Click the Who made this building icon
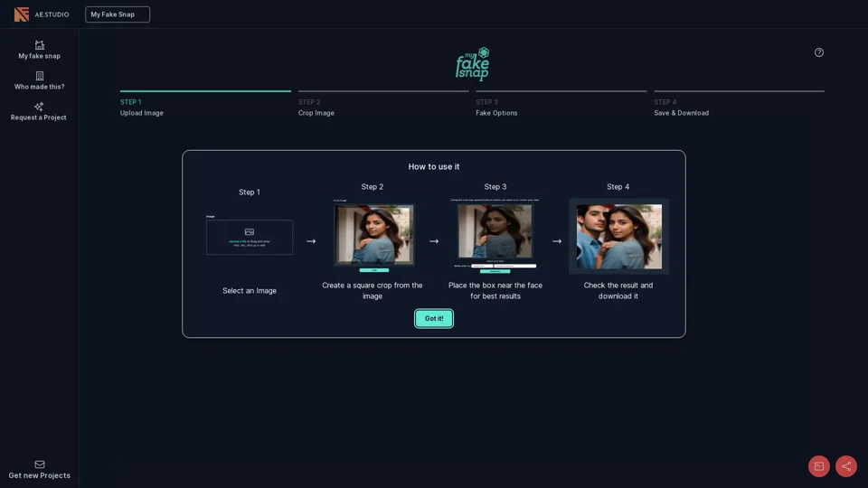868x488 pixels. (x=40, y=76)
